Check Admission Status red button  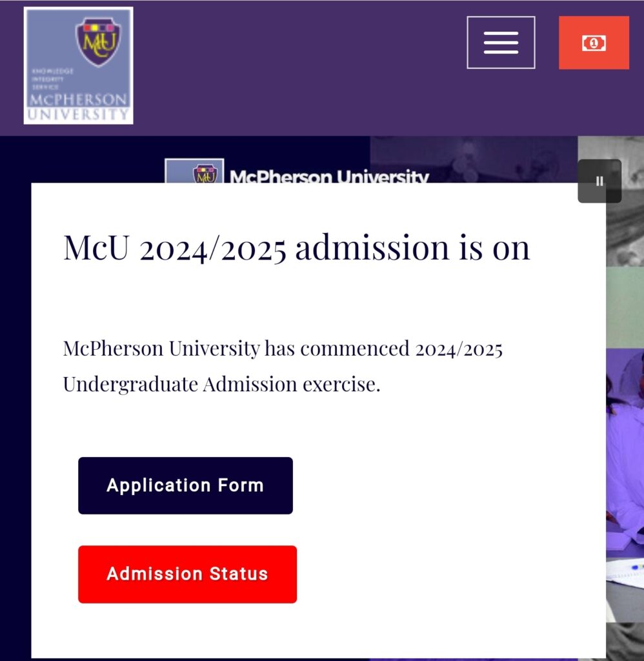(188, 574)
